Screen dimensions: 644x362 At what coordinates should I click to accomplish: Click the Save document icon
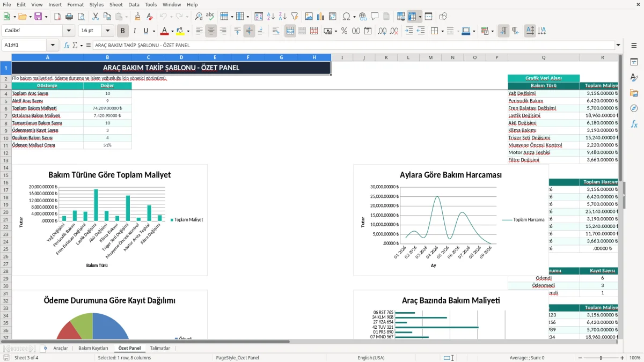(38, 17)
